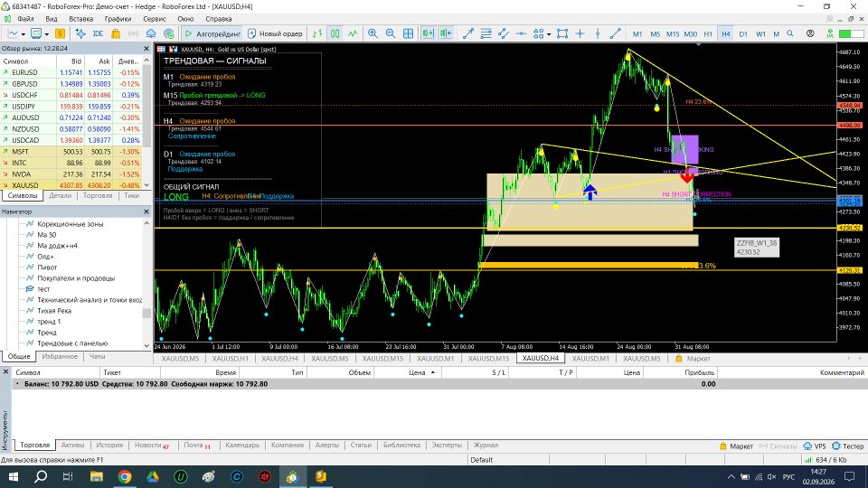Switch timeframe to M1
The width and height of the screenshot is (868, 488).
(637, 33)
